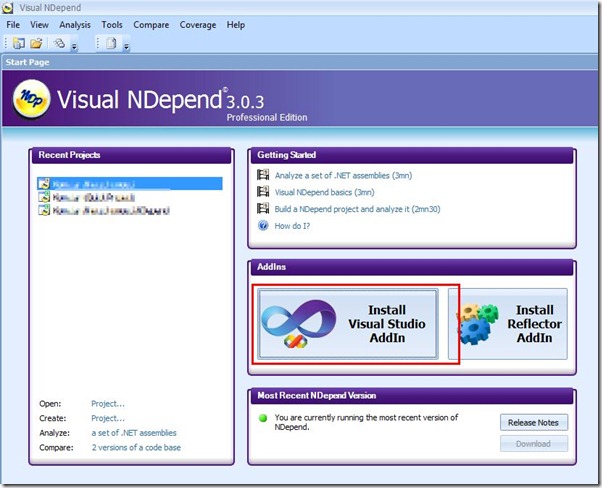Viewport: 602px width, 488px height.
Task: Click '2 versions of a code base' link
Action: pos(136,448)
